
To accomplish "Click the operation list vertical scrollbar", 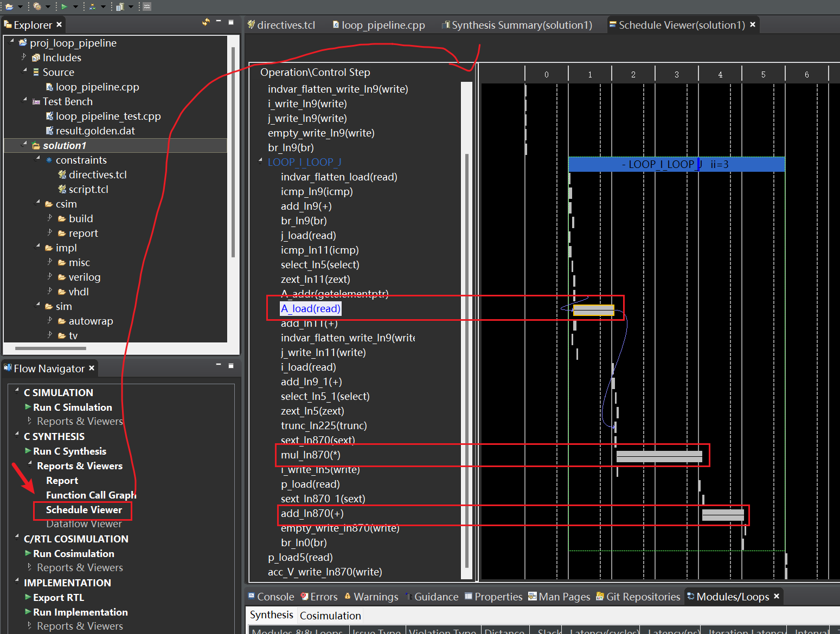I will click(x=466, y=360).
